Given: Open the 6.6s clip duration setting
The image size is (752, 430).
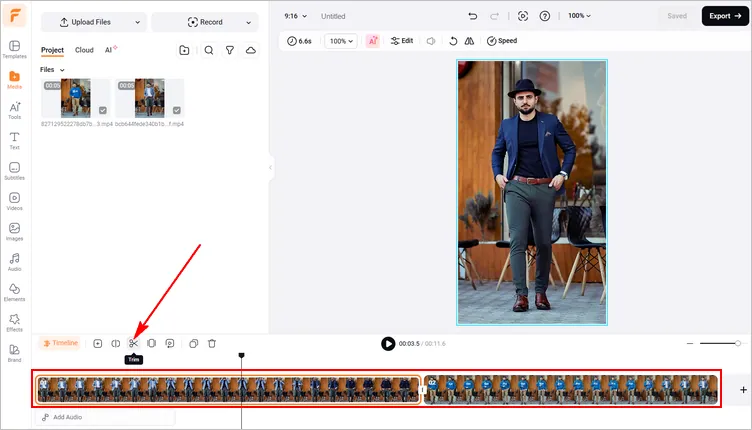Looking at the screenshot, I should coord(299,41).
